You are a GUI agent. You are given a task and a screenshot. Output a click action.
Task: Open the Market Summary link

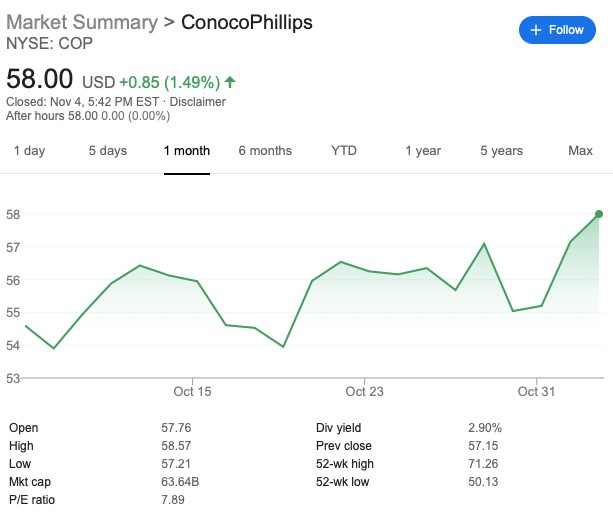81,22
